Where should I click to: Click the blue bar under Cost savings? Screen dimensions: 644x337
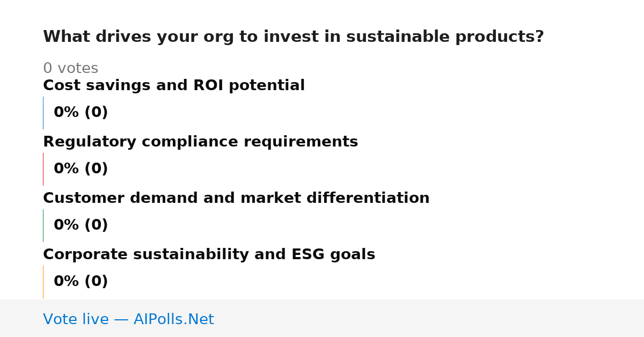(43, 113)
